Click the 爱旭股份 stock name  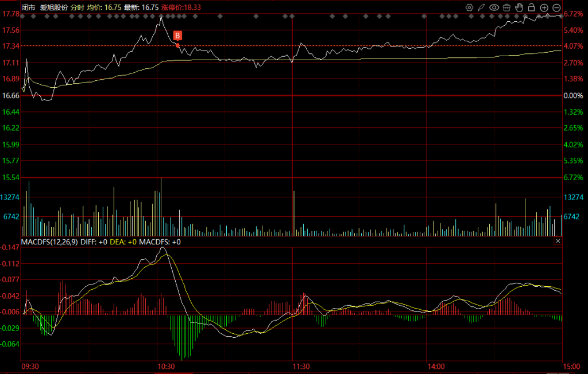tap(53, 7)
